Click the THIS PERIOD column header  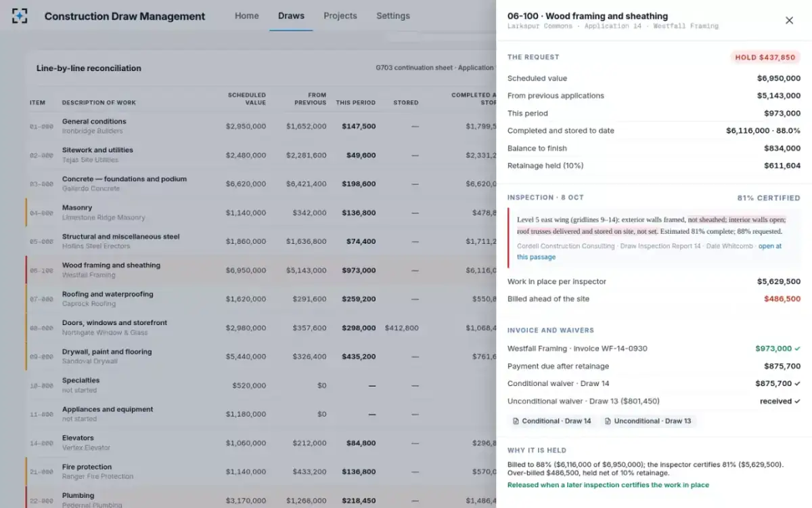pos(355,103)
